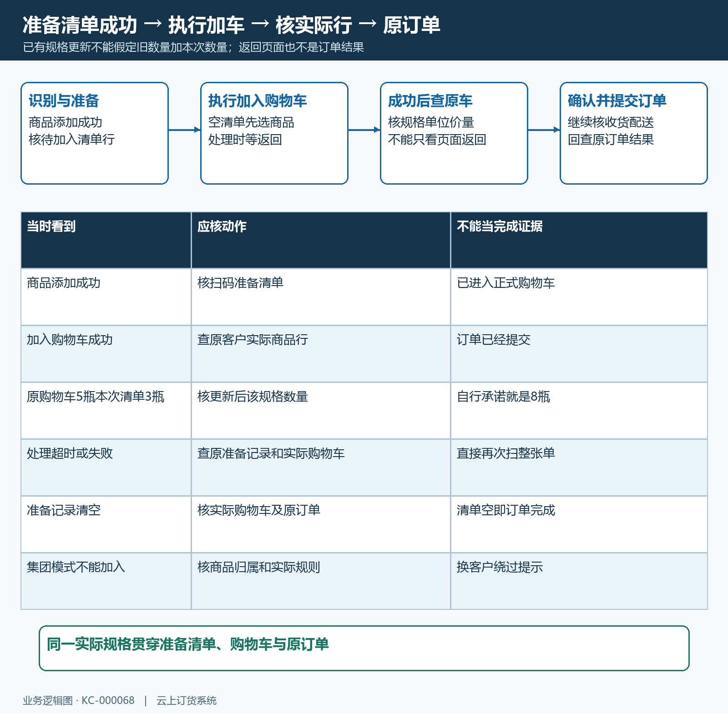Image resolution: width=728 pixels, height=714 pixels.
Task: Click the cell 订单已经提交
Action: (x=579, y=354)
